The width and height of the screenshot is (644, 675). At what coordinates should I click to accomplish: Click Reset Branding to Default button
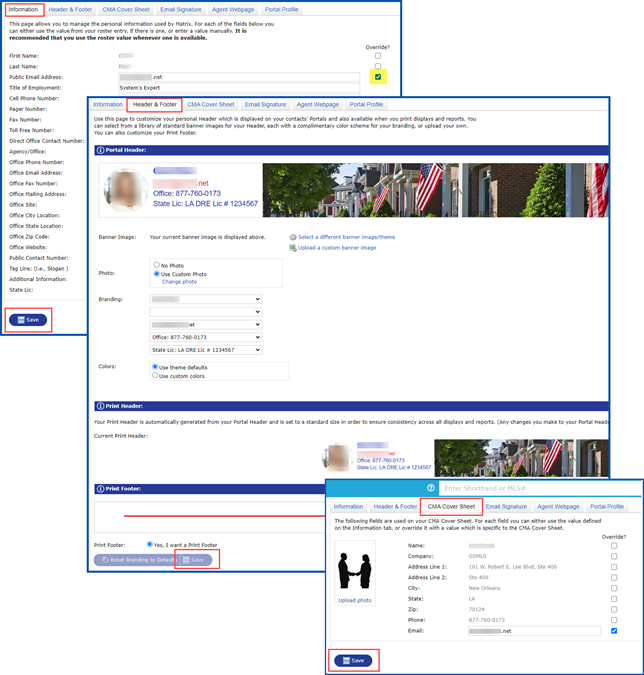[x=137, y=560]
